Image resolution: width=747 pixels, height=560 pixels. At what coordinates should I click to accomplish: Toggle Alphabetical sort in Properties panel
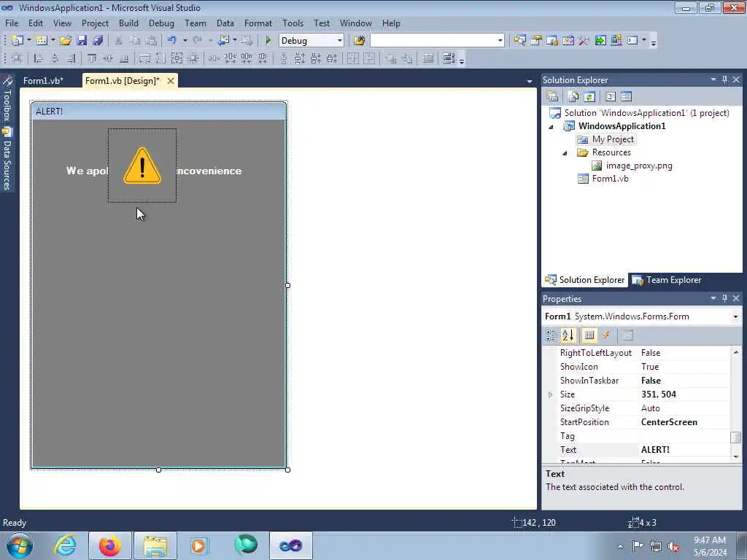point(568,335)
